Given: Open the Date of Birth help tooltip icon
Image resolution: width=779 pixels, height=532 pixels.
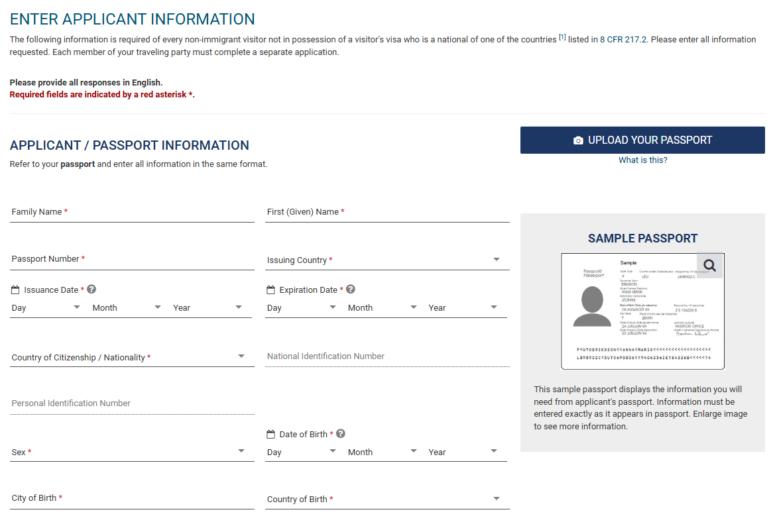Looking at the screenshot, I should (340, 433).
